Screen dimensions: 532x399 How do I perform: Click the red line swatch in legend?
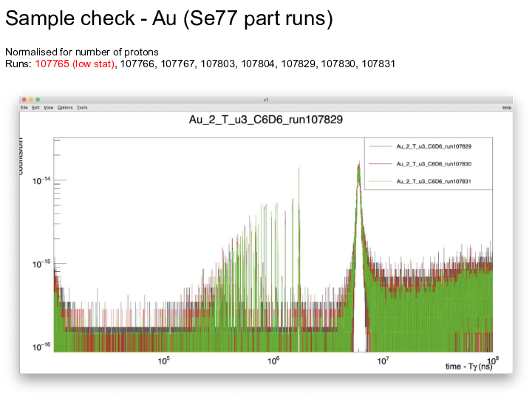coord(381,163)
